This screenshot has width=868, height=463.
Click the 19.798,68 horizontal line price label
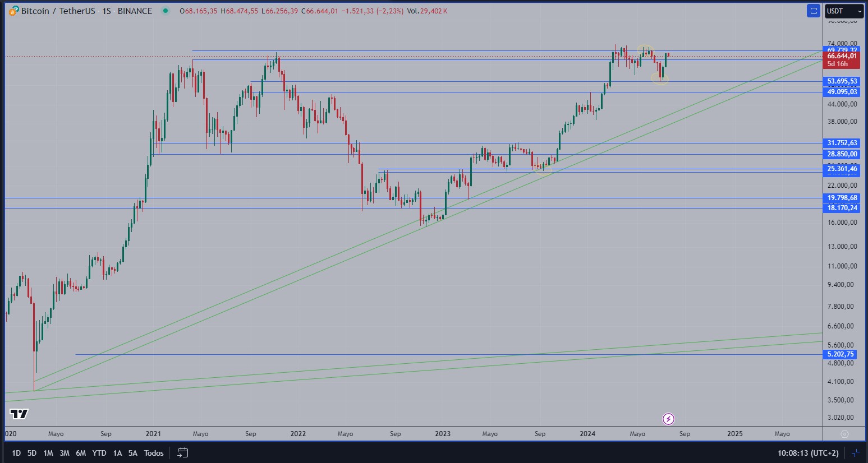(x=842, y=198)
